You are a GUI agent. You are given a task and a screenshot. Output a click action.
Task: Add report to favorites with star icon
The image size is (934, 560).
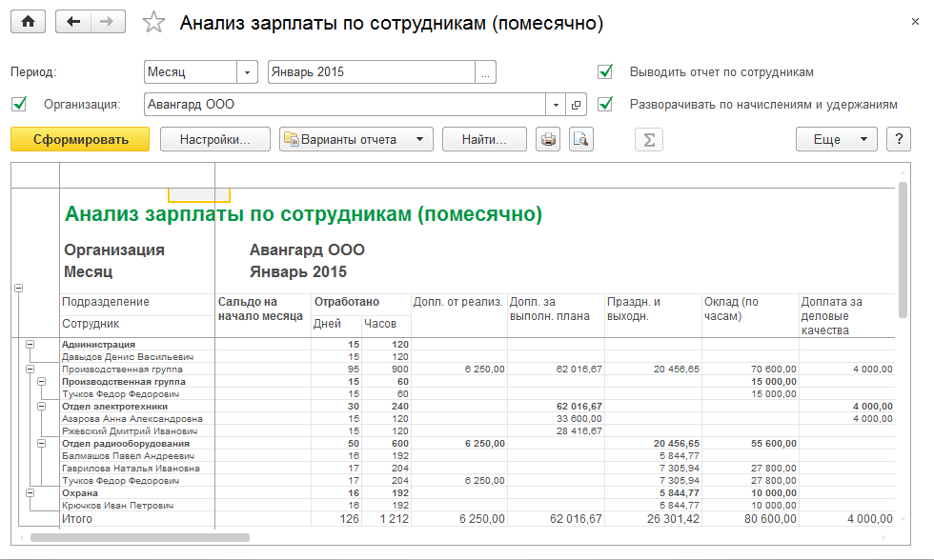[153, 24]
